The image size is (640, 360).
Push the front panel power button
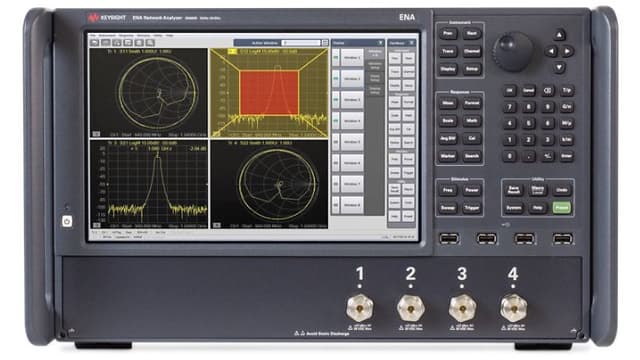[x=67, y=222]
